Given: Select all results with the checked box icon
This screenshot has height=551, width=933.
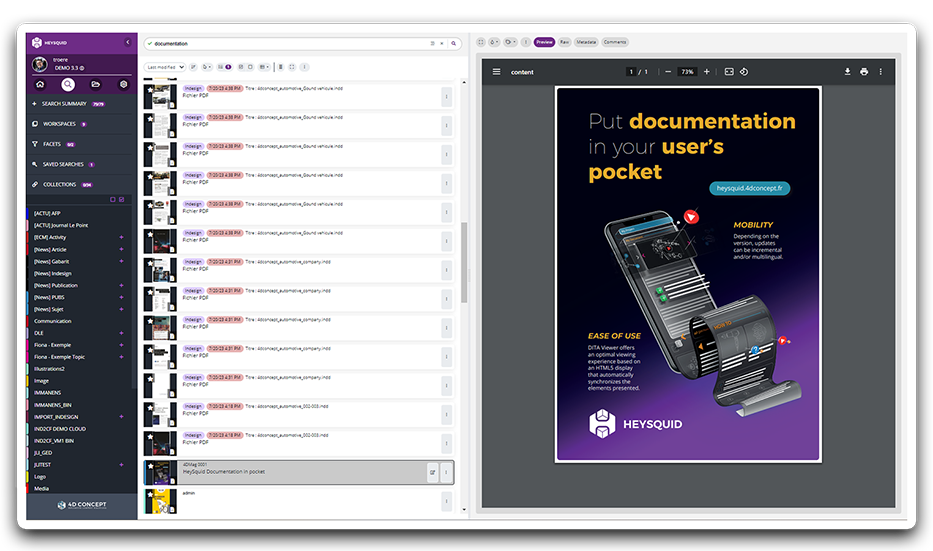Looking at the screenshot, I should point(241,67).
